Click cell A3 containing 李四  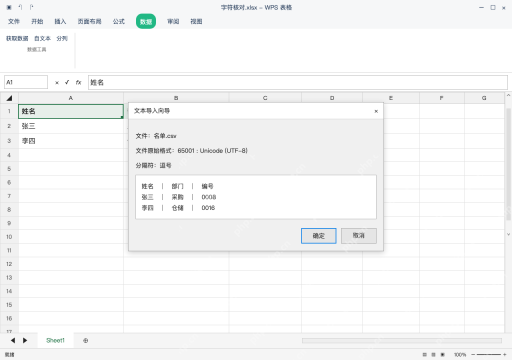(71, 141)
